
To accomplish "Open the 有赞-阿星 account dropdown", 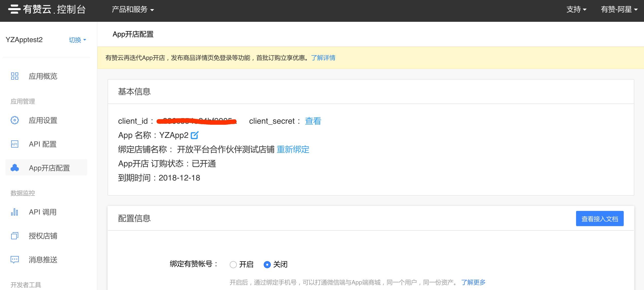I will 619,10.
